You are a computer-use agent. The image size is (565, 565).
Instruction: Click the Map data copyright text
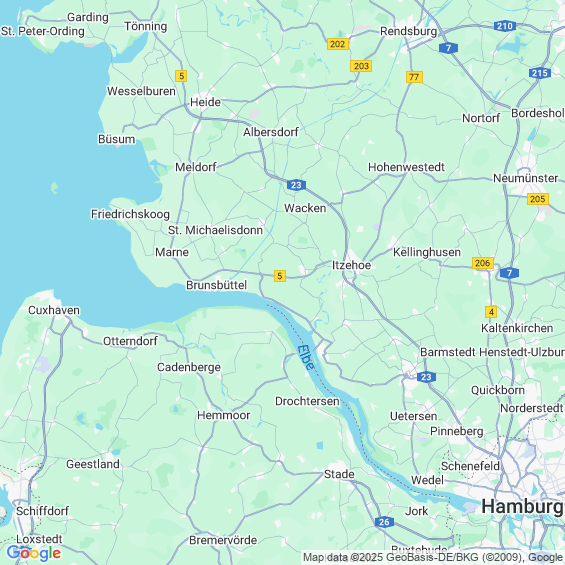point(433,558)
